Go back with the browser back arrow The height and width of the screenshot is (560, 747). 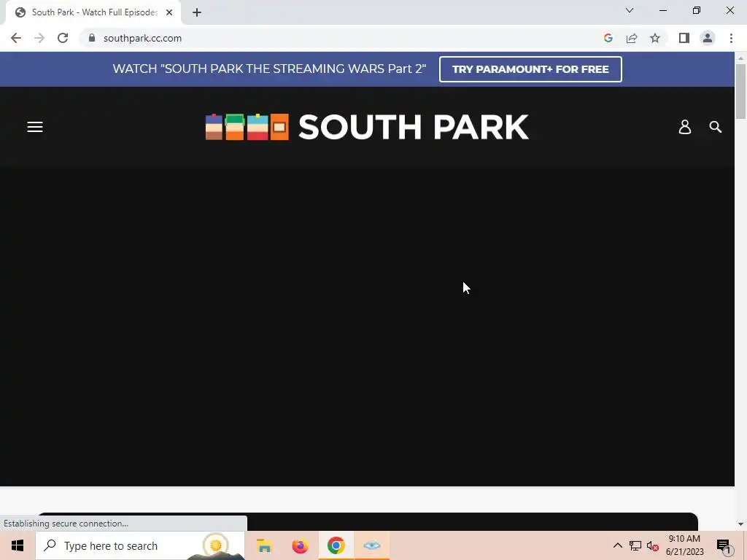click(16, 38)
